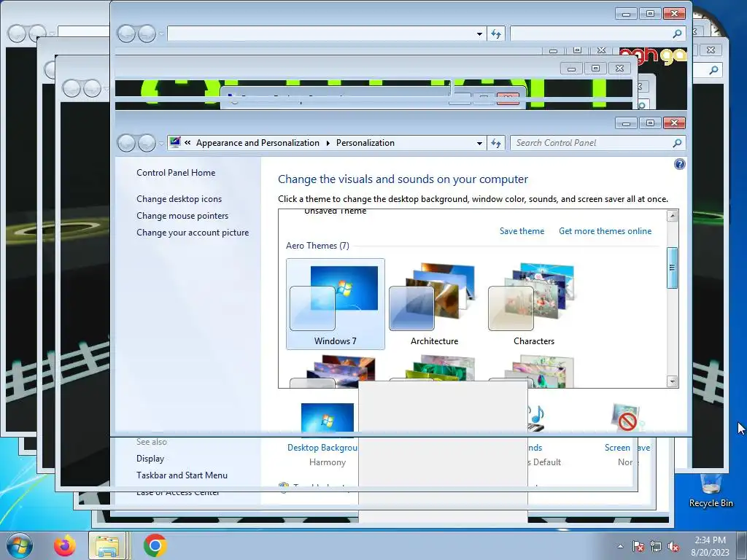Open the Display link under See also
747x560 pixels.
[x=150, y=459]
